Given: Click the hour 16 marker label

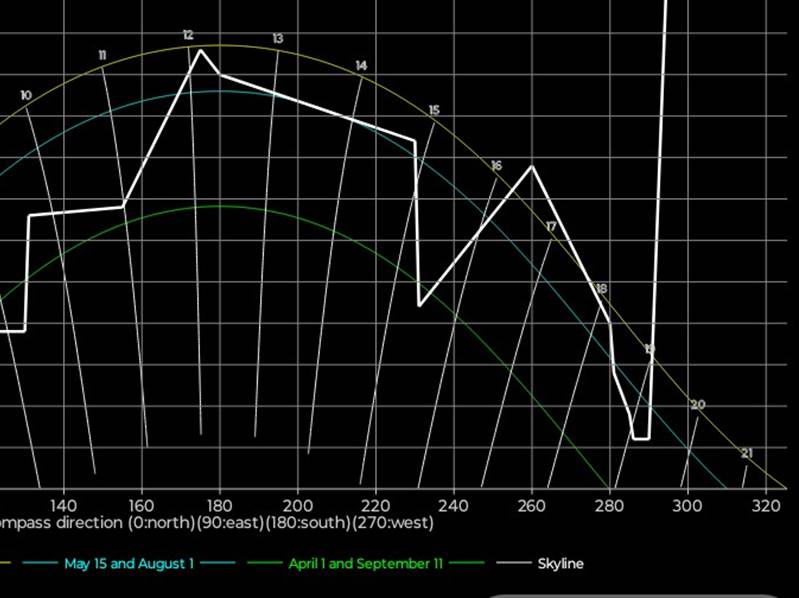Looking at the screenshot, I should pos(496,165).
